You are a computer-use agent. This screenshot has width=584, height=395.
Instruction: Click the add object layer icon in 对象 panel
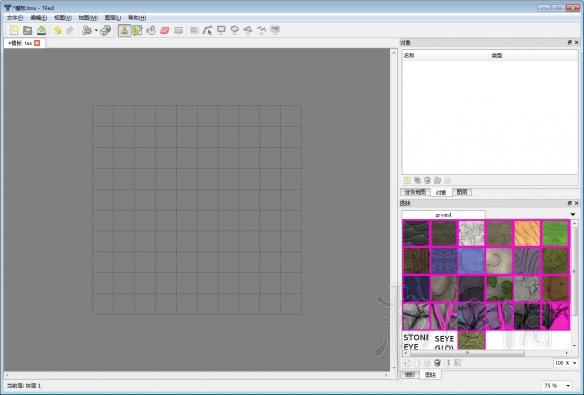tap(407, 180)
